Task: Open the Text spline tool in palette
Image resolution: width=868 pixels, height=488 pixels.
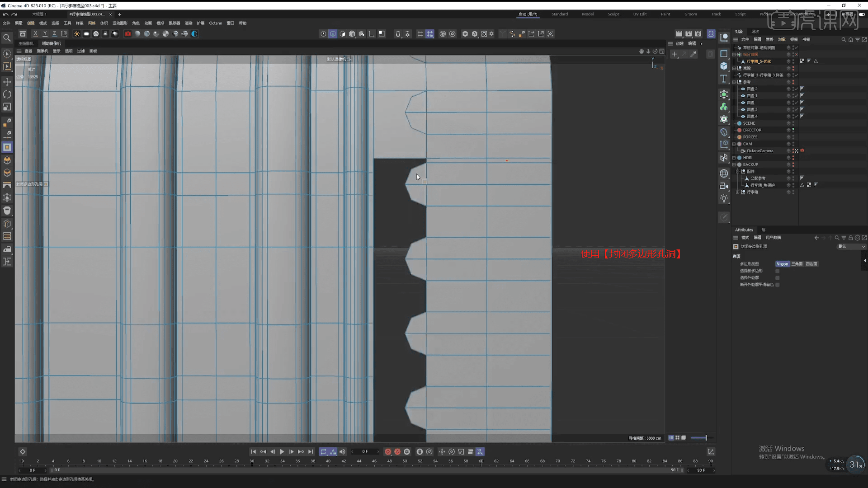Action: (724, 79)
